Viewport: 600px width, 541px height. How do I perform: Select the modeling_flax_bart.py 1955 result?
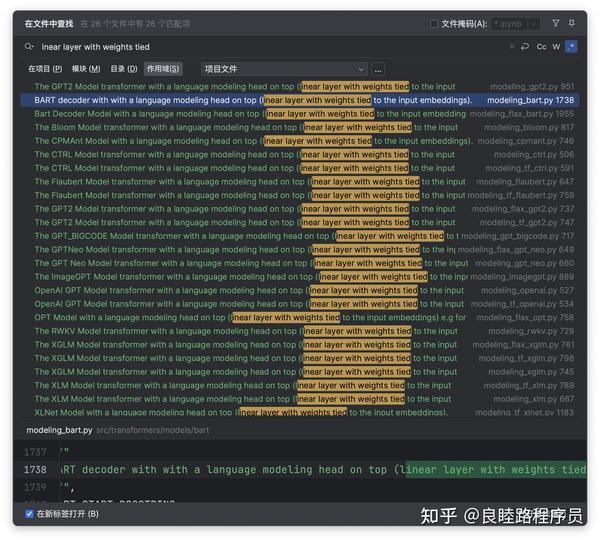click(x=300, y=114)
